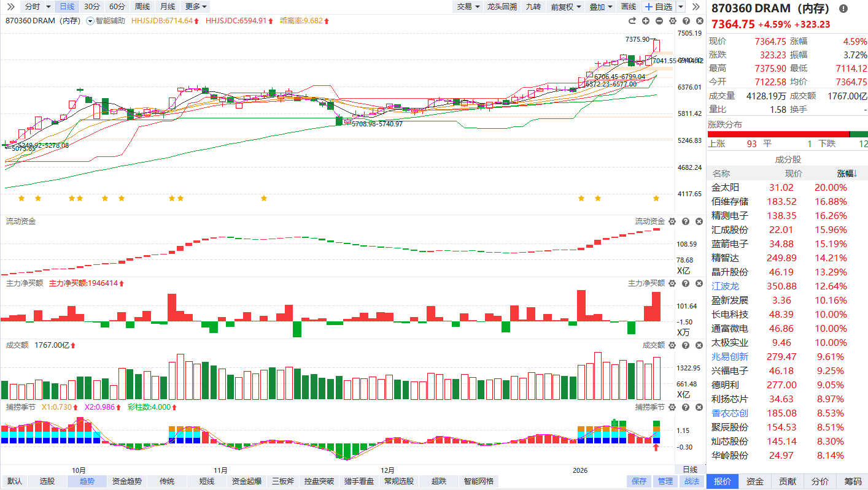Switch to the 周线 weekly chart tab
The image size is (868, 490).
[x=142, y=7]
